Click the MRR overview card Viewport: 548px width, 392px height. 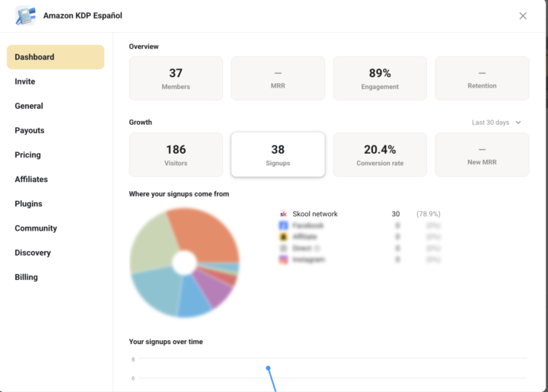click(278, 78)
